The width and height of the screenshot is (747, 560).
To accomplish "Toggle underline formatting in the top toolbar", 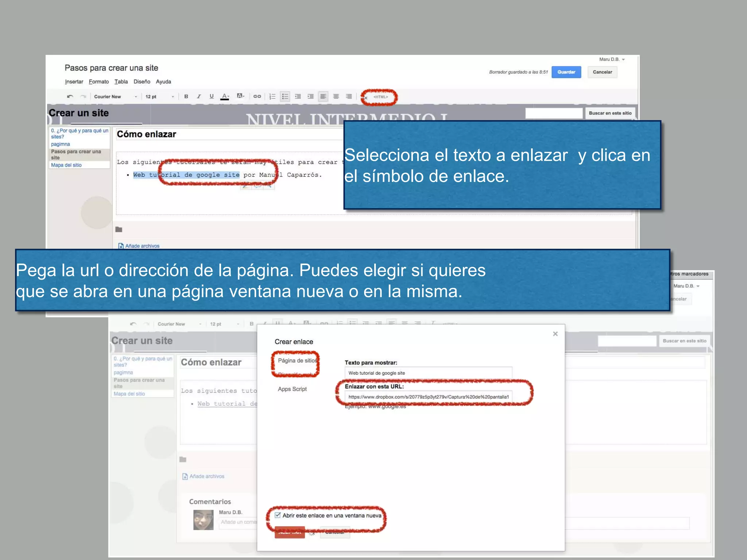I will coord(212,97).
